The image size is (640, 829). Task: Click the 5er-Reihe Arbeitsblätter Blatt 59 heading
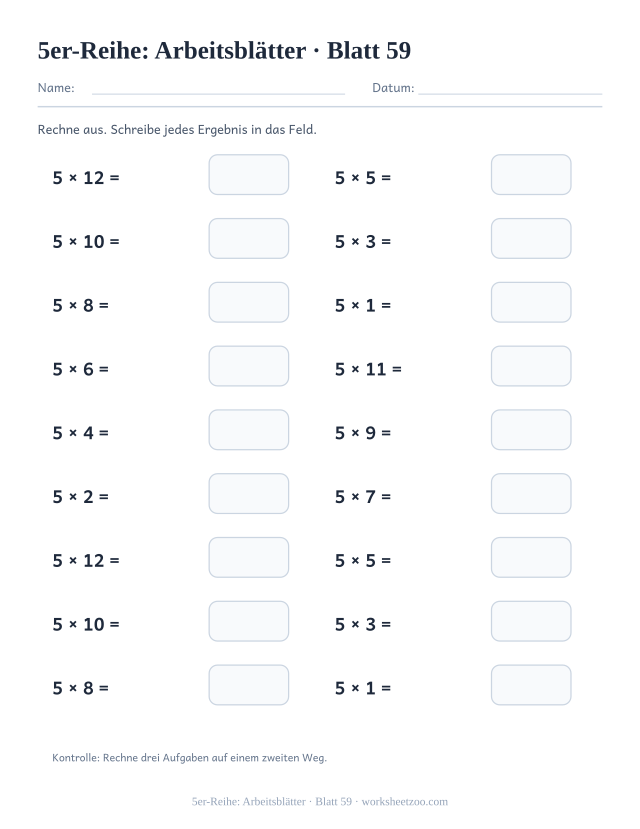click(224, 51)
